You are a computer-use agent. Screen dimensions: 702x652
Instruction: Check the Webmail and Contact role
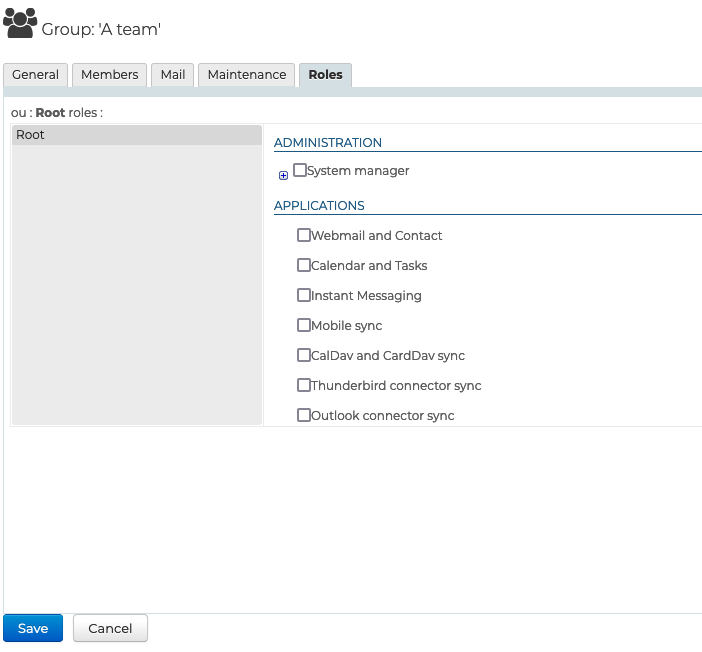coord(304,236)
